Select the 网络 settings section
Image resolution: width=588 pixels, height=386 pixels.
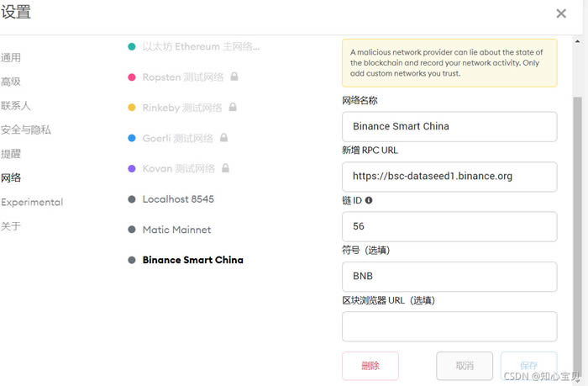click(11, 177)
